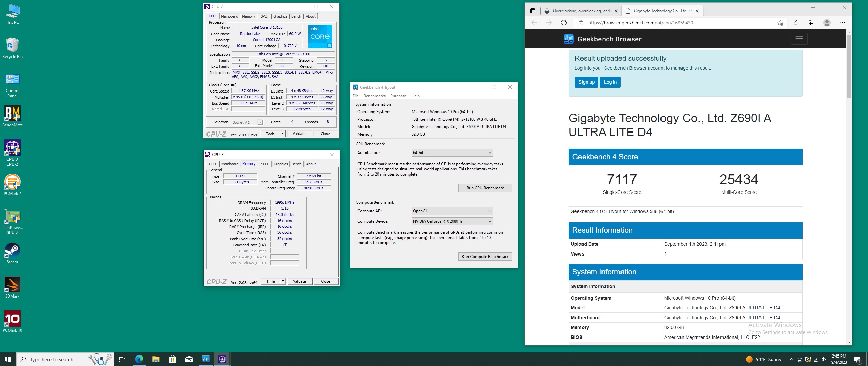This screenshot has width=868, height=366.
Task: Open Bench tab in bottom CPU-Z window
Action: click(x=297, y=164)
